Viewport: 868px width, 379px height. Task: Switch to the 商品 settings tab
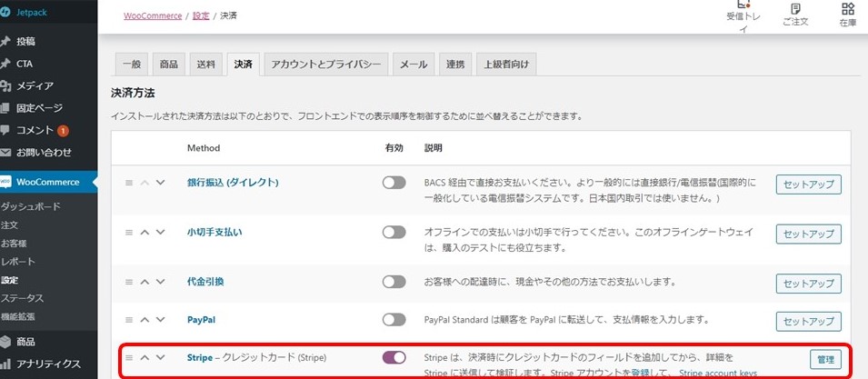click(169, 65)
